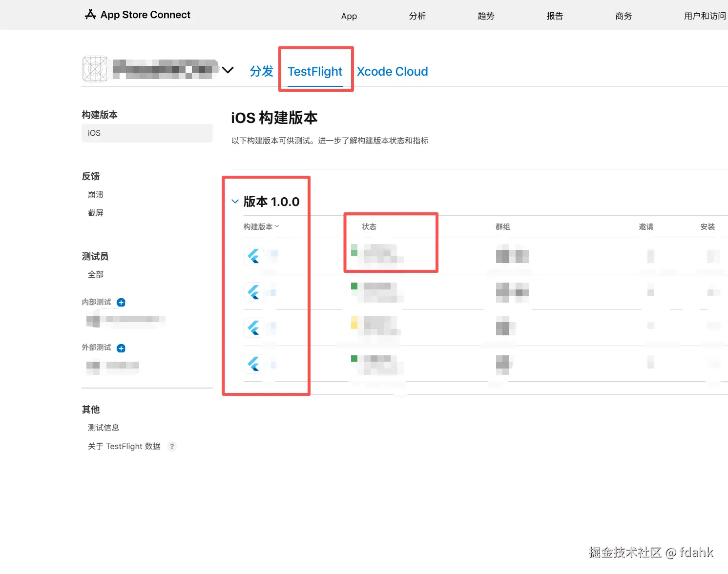728x574 pixels.
Task: Open 全部 testers in sidebar
Action: 96,274
